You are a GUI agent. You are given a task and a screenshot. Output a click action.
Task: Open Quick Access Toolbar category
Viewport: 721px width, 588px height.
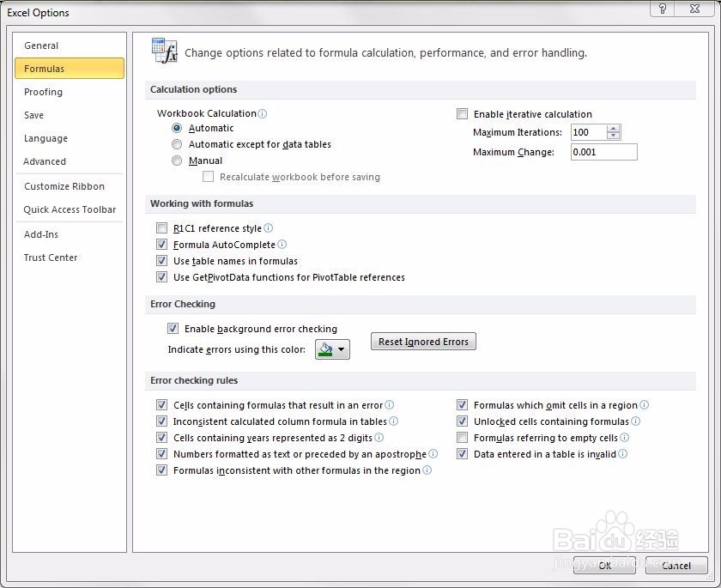pos(70,209)
